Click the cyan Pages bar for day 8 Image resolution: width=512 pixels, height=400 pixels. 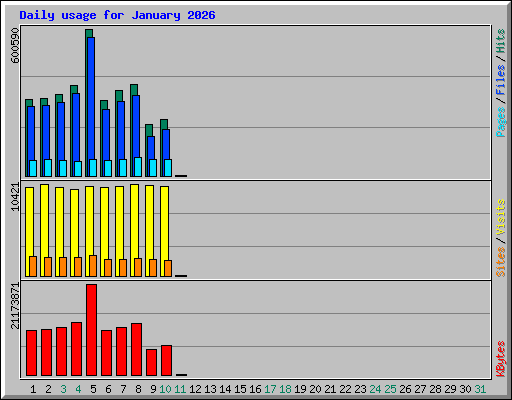click(138, 167)
